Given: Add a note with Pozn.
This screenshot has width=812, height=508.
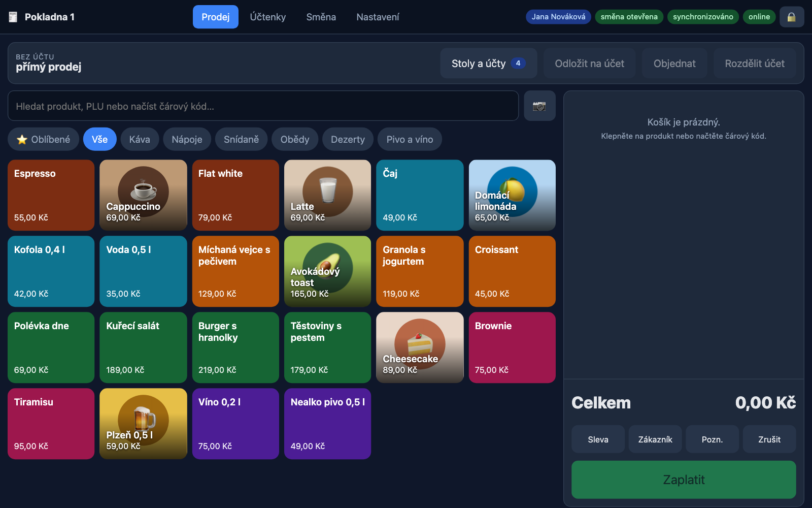Looking at the screenshot, I should click(712, 439).
